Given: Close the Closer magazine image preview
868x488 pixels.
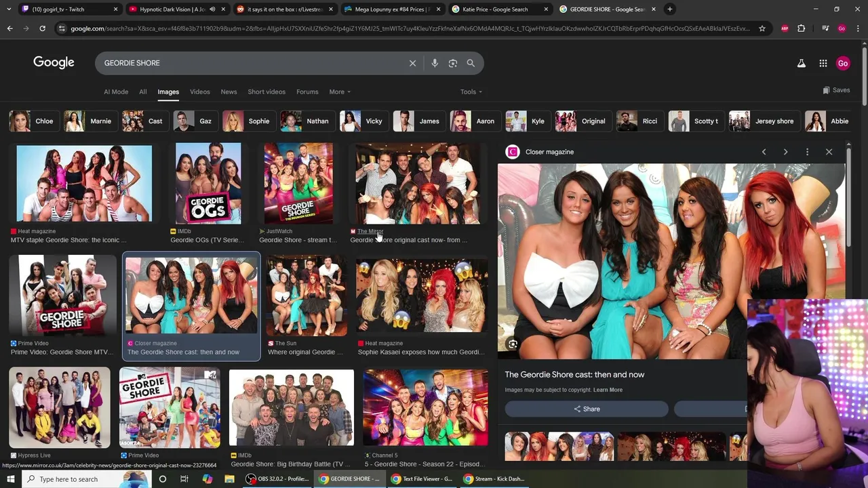Looking at the screenshot, I should pos(829,152).
